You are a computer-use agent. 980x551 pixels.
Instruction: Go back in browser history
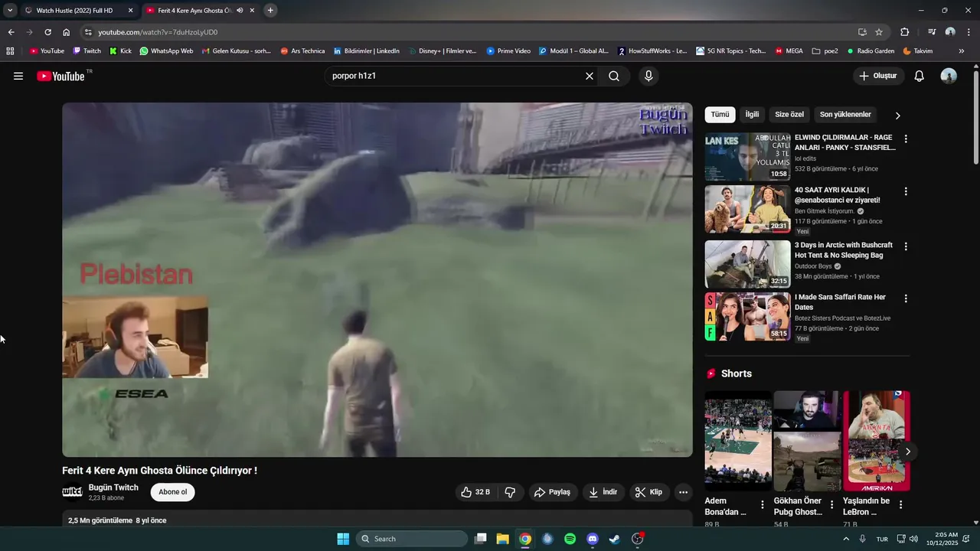11,32
